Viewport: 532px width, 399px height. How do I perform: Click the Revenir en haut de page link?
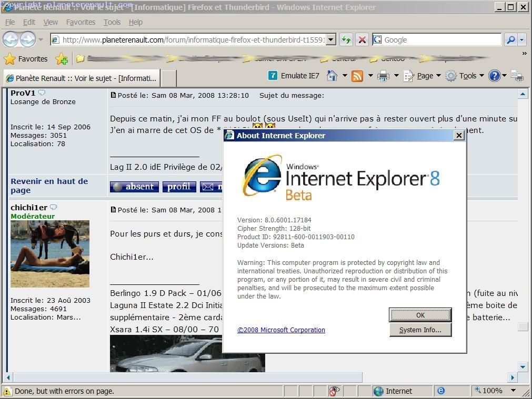(x=49, y=186)
